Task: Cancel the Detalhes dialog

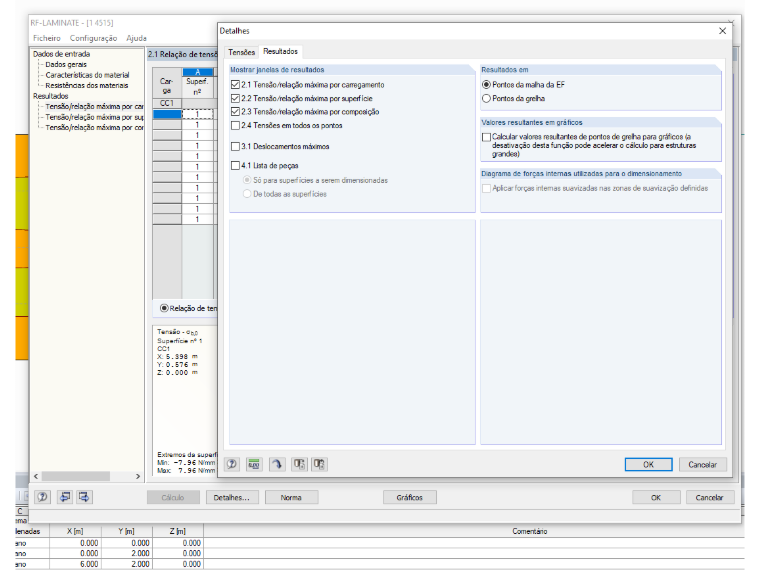Action: 702,464
